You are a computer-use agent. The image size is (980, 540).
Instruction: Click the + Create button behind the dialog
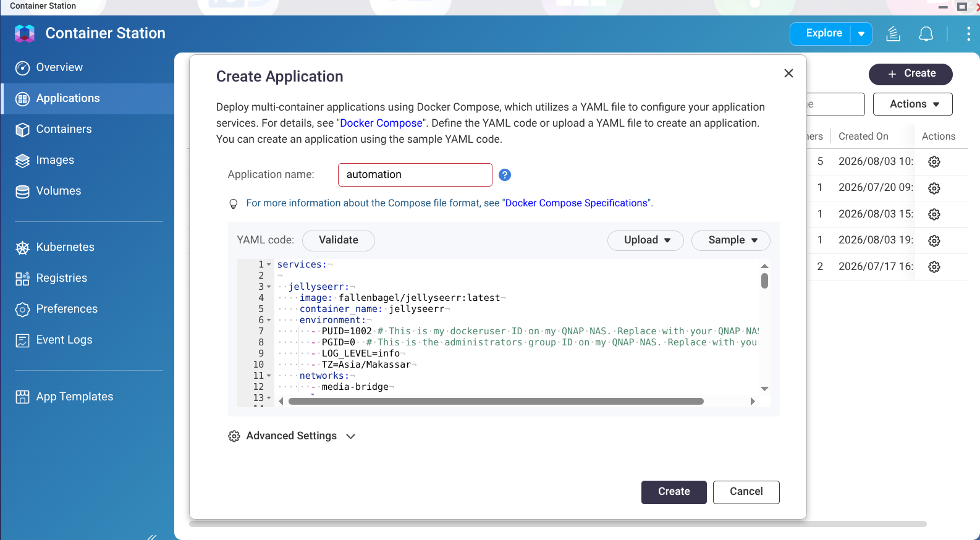pos(911,74)
